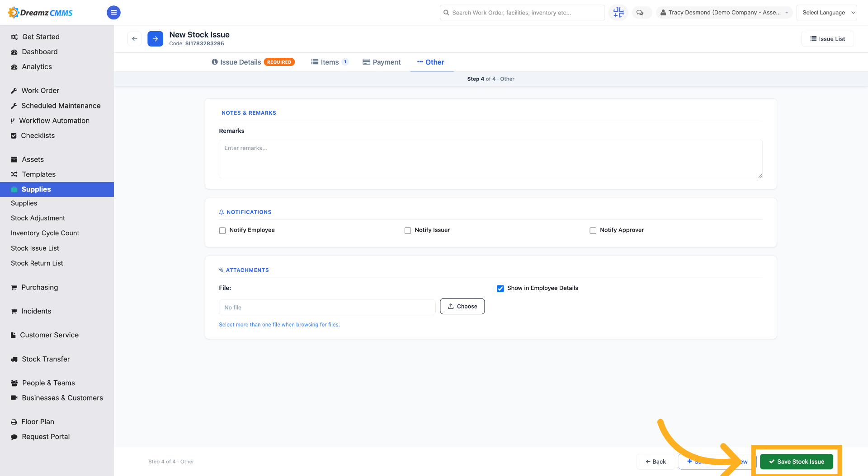Expand the Tracy Desmond account dropdown

(x=724, y=13)
